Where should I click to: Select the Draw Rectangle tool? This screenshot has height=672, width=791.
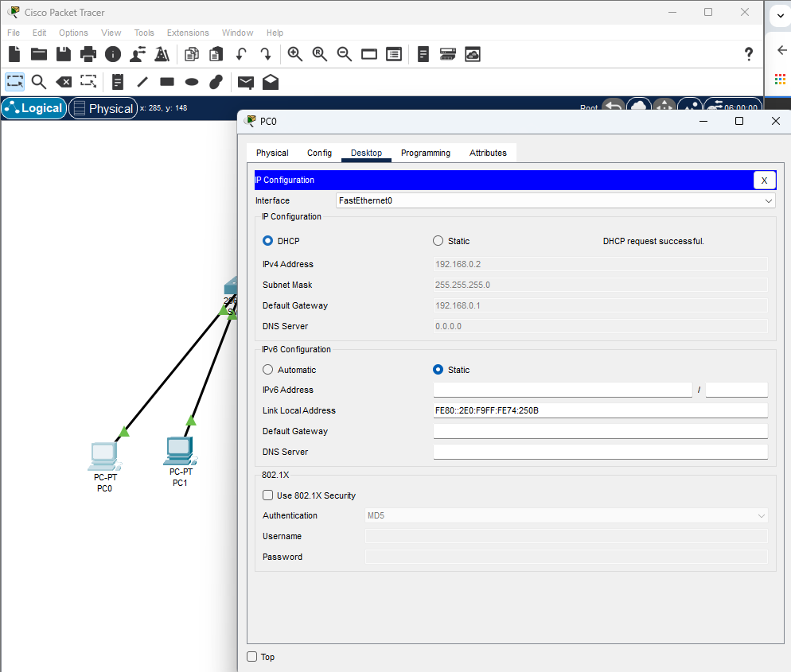tap(167, 82)
